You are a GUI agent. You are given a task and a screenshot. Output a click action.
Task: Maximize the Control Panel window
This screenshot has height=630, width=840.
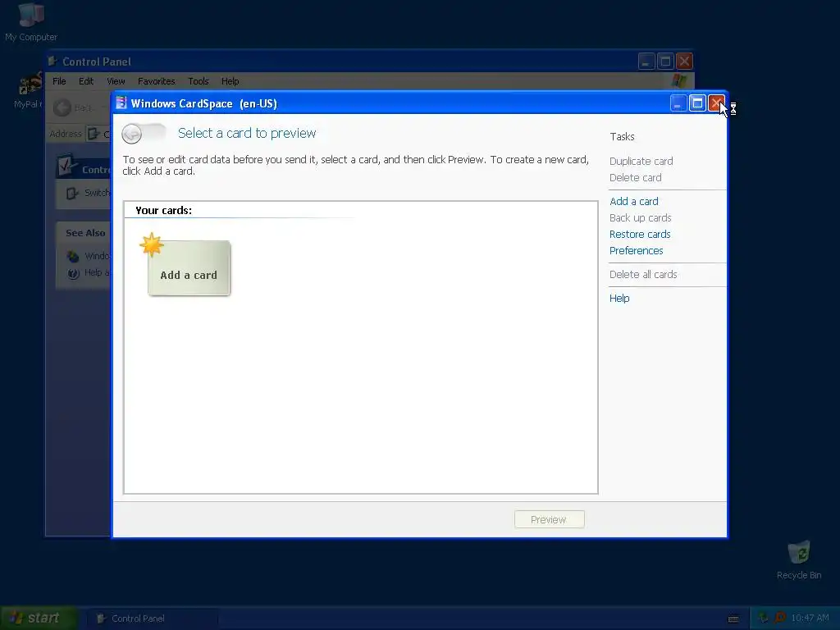click(665, 62)
